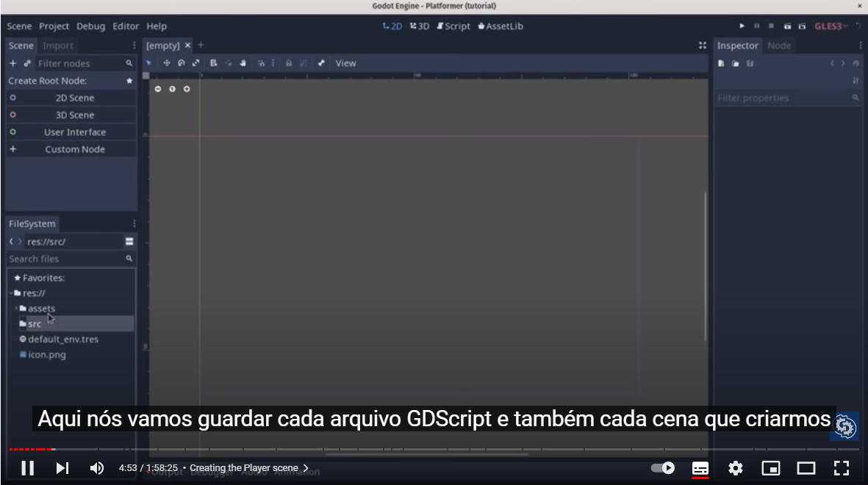Open Inspector dock options menu
Viewport: 868px width, 485px height.
point(860,46)
